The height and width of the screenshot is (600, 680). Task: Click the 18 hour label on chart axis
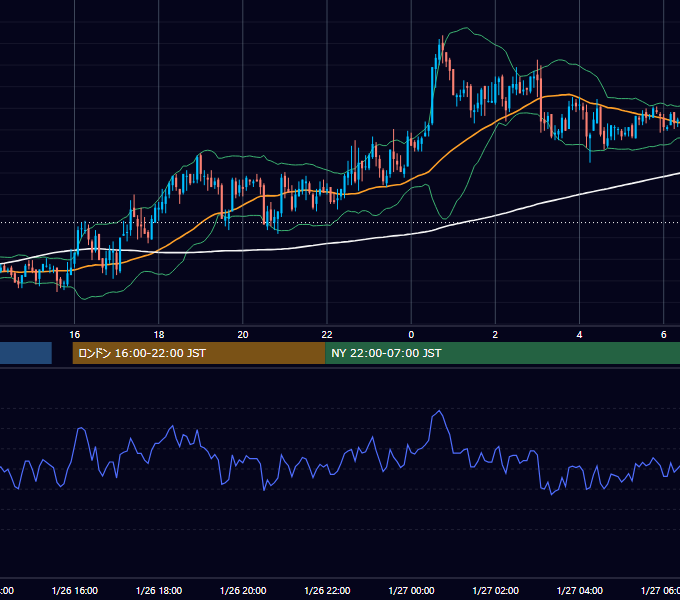159,335
